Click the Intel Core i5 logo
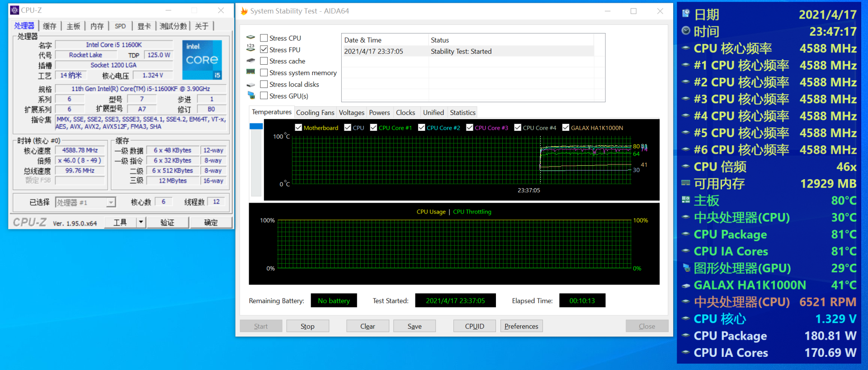This screenshot has height=370, width=868. (x=202, y=60)
